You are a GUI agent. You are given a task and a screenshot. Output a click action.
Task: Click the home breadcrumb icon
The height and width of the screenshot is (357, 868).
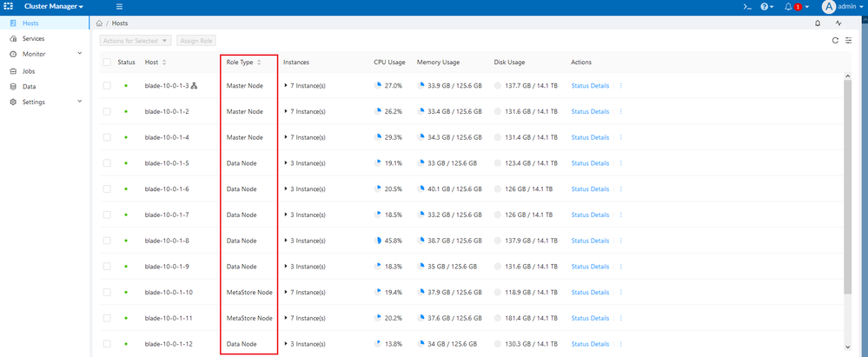[99, 23]
